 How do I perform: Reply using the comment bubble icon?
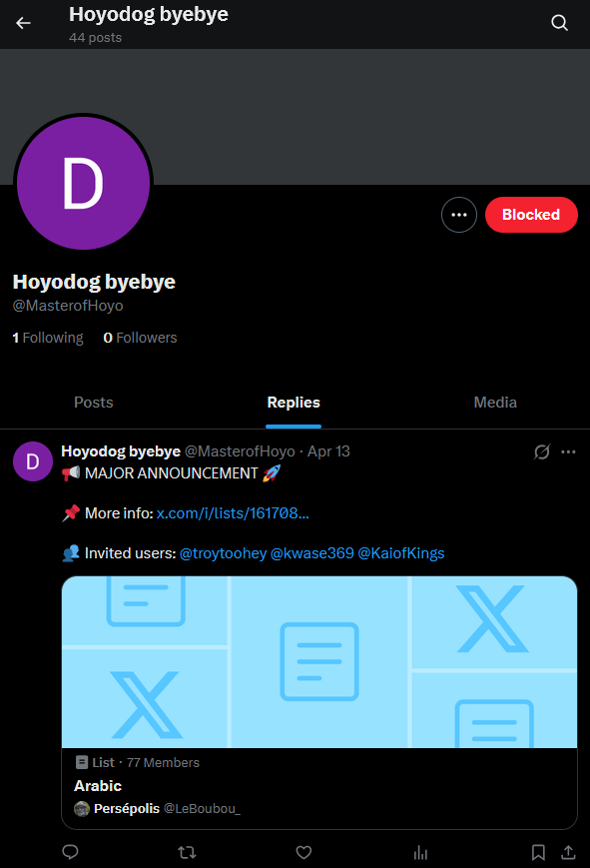[x=70, y=852]
